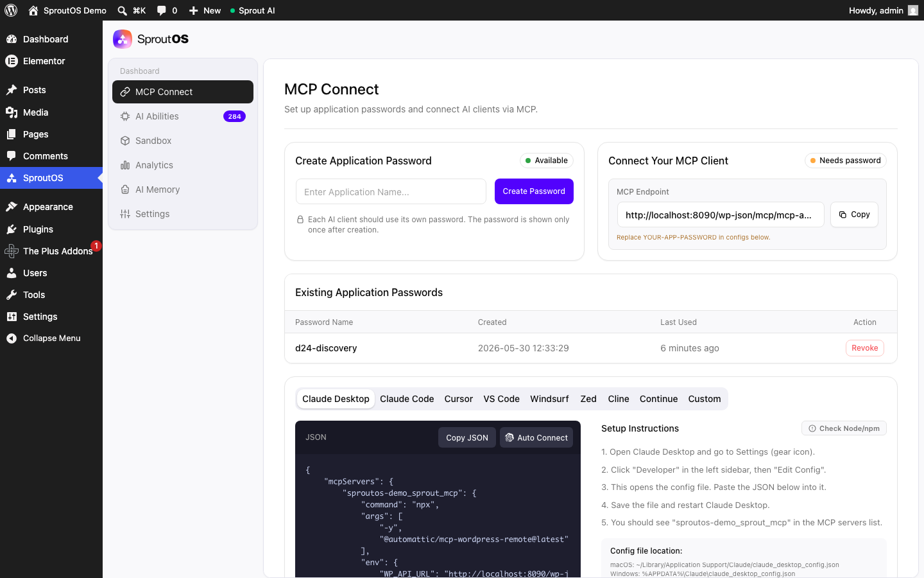Open the SproutOS sidebar menu item

pos(51,178)
